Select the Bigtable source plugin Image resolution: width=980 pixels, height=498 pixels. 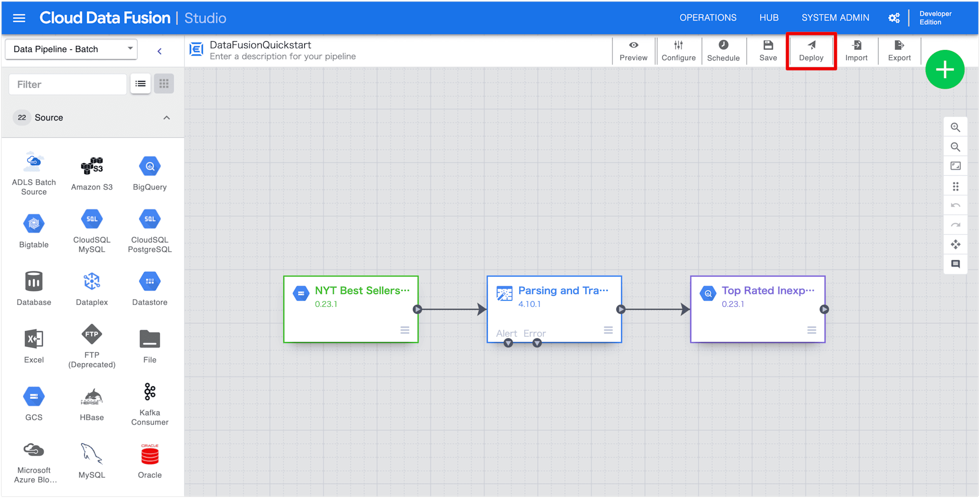point(34,231)
